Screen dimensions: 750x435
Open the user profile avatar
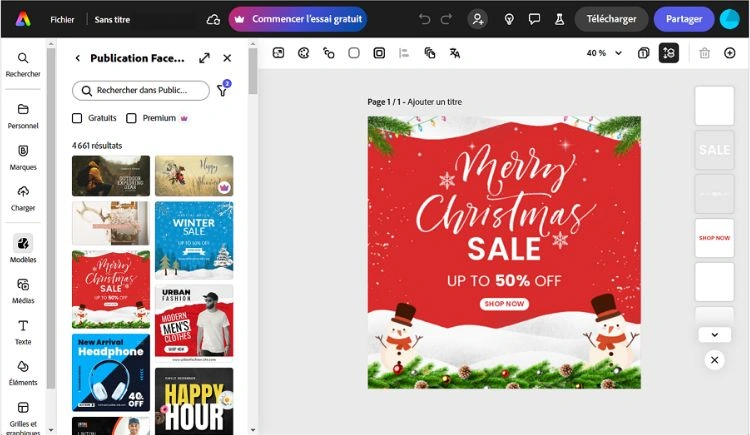click(730, 19)
